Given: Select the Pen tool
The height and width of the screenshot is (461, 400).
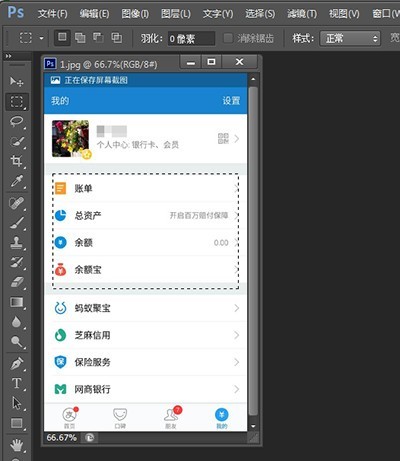Looking at the screenshot, I should (x=17, y=363).
